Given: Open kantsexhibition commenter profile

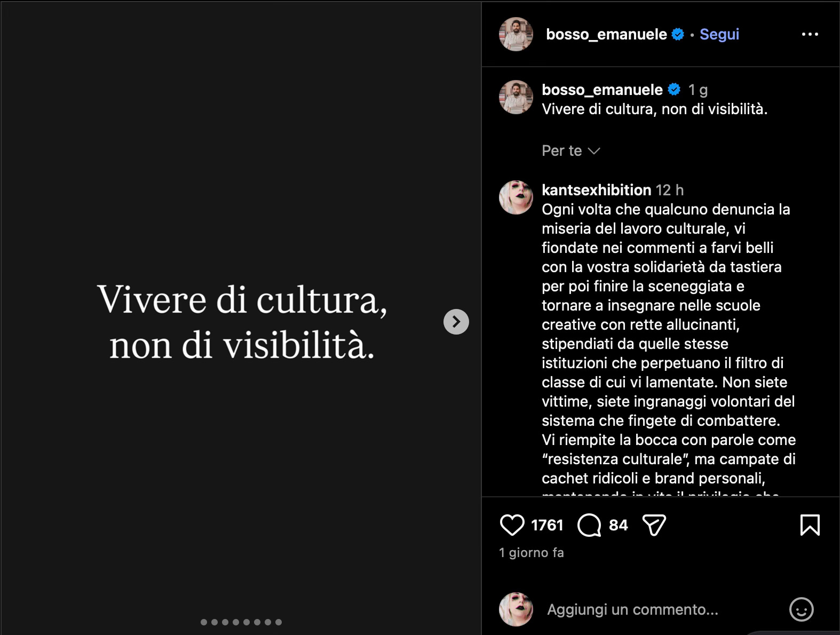Looking at the screenshot, I should tap(596, 190).
